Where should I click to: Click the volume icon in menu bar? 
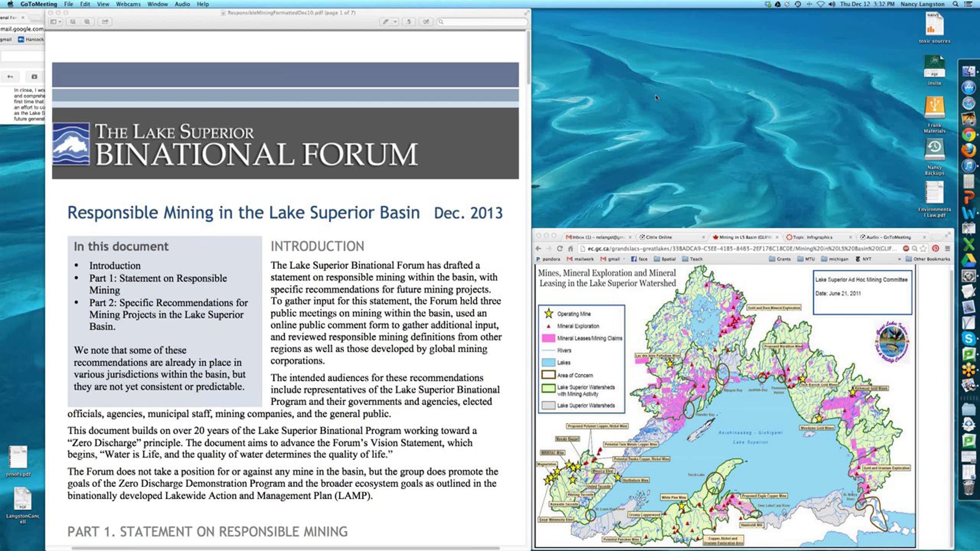[x=832, y=4]
